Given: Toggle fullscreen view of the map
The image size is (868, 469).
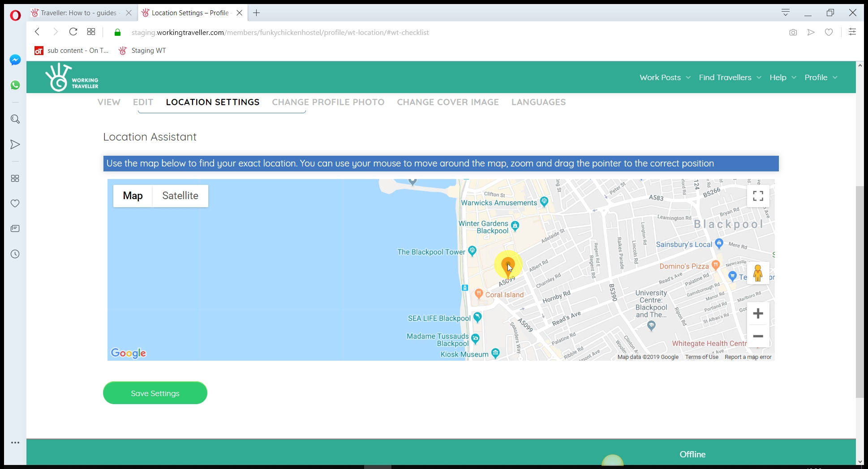Looking at the screenshot, I should (x=758, y=196).
